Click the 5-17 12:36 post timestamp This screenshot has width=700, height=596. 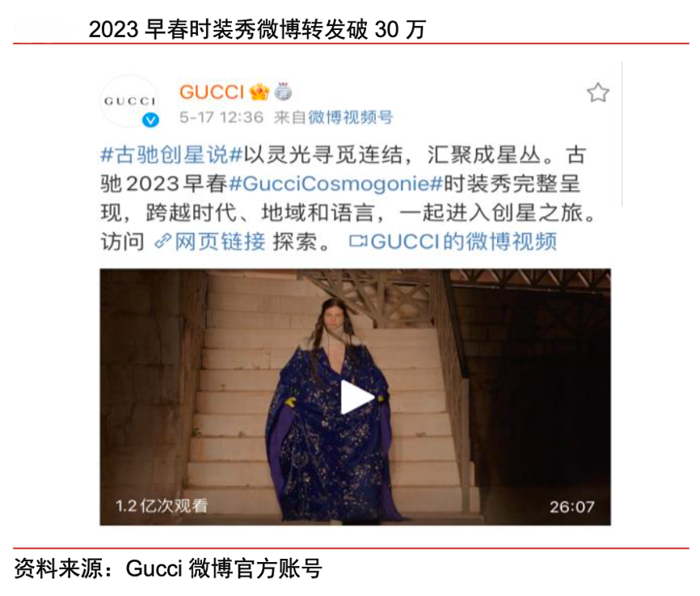(221, 117)
